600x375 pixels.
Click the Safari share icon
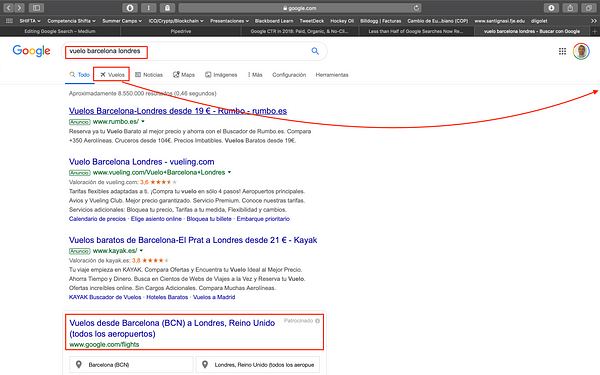[570, 8]
